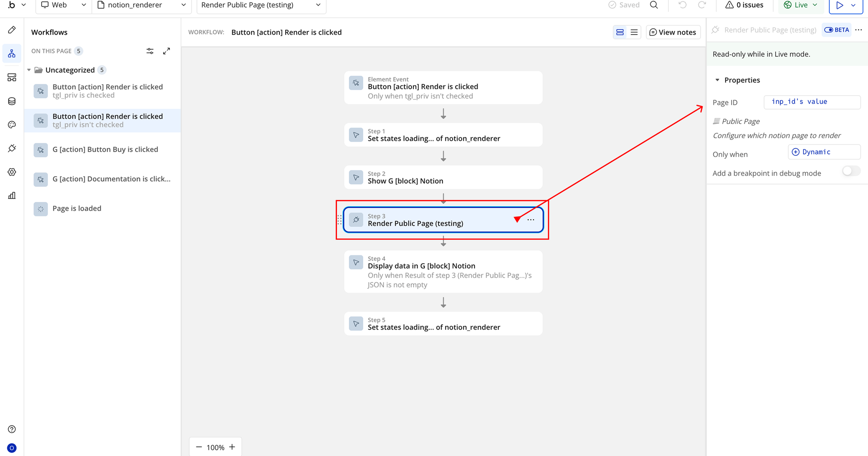Select the Page is loaded workflow
This screenshot has width=868, height=456.
(103, 208)
